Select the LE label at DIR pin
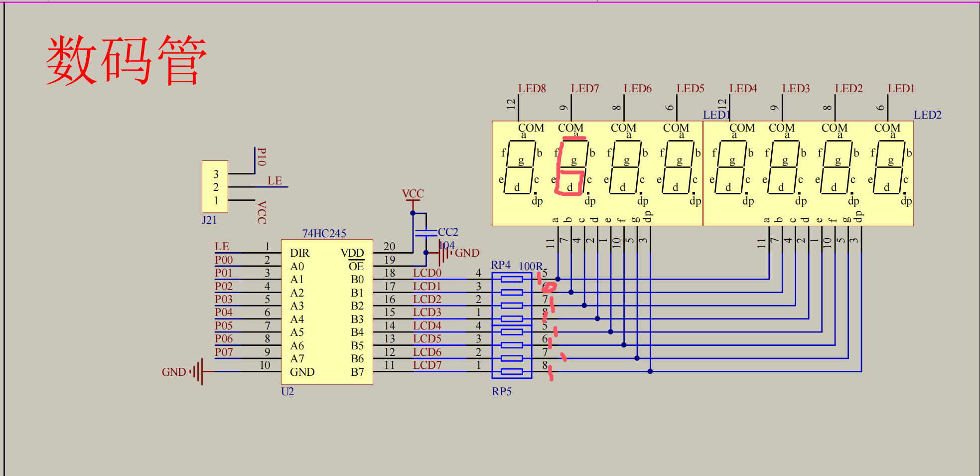Screen dimensions: 980x476 click(x=222, y=246)
